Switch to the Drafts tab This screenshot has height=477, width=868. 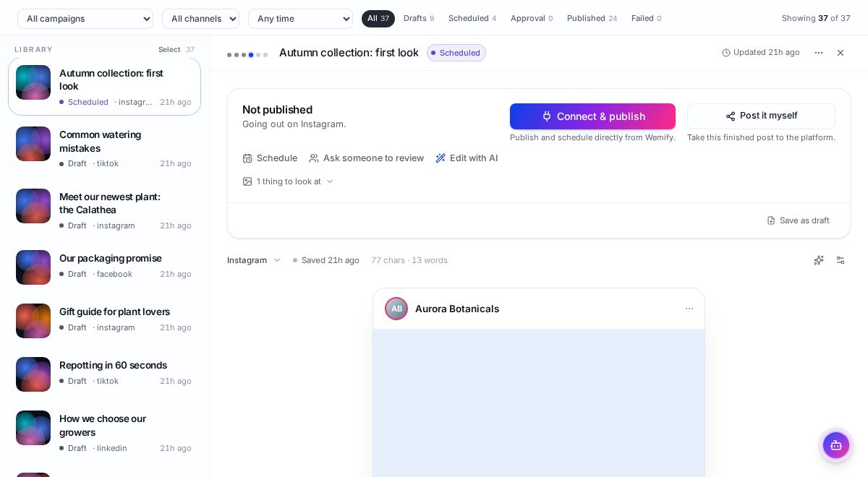coord(419,19)
